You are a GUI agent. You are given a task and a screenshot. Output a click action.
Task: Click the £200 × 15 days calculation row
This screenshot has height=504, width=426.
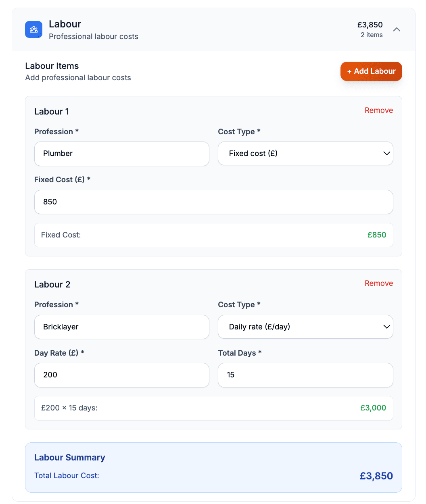coord(213,408)
